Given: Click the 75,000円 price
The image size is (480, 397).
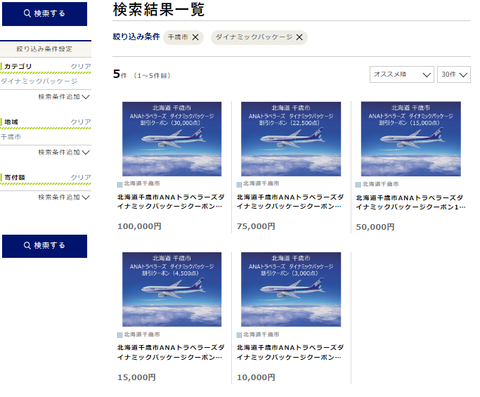Looking at the screenshot, I should point(256,226).
